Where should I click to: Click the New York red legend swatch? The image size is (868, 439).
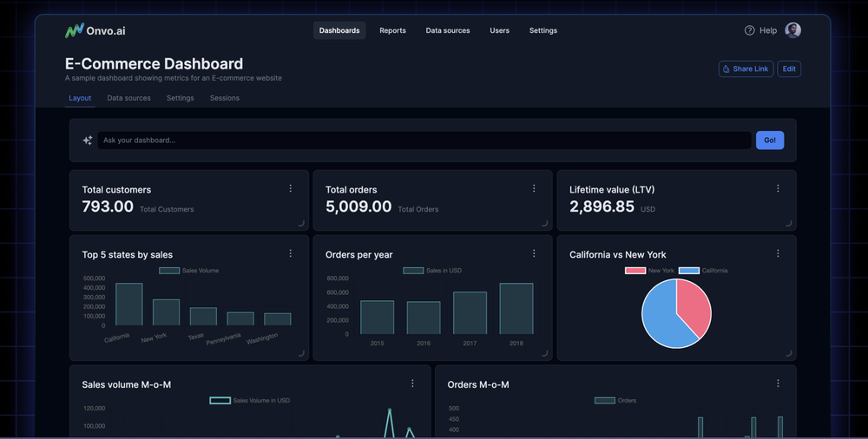pos(635,271)
